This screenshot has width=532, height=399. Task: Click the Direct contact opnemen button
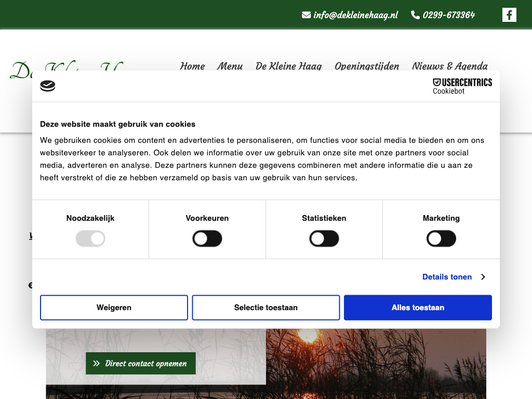click(x=140, y=363)
